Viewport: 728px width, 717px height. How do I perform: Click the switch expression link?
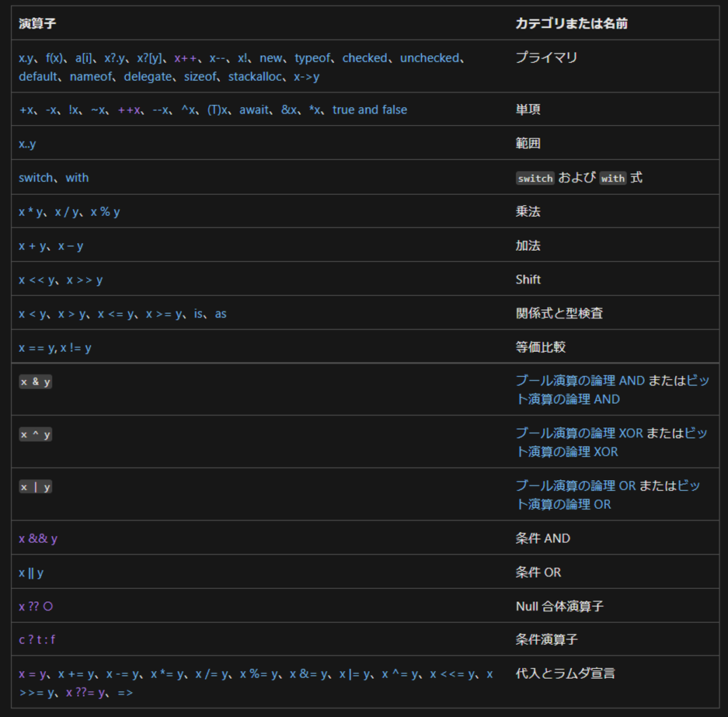(36, 178)
